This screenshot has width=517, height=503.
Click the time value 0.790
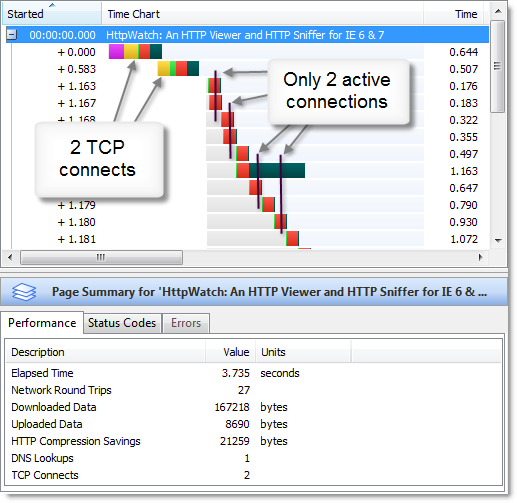(463, 205)
